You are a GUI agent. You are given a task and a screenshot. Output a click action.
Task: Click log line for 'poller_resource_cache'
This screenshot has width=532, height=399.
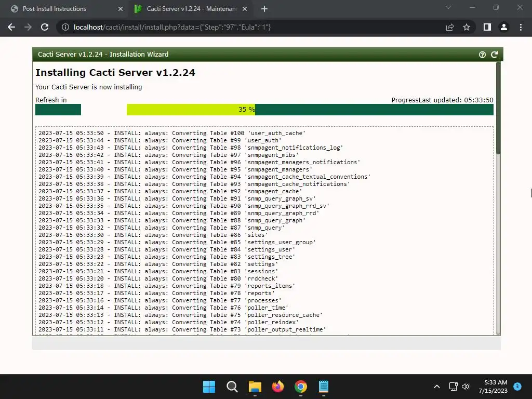pos(180,315)
